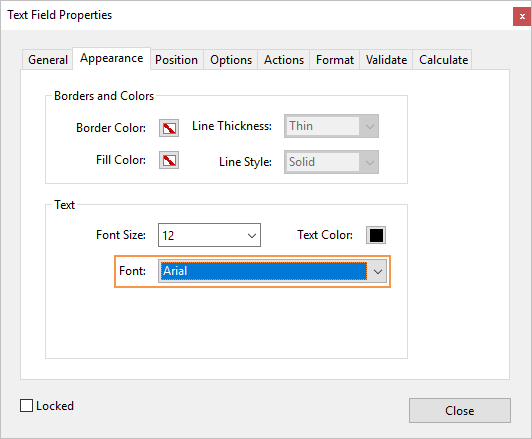Screen dimensions: 532x439
Task: Open the Line Thickness dropdown
Action: 331,126
